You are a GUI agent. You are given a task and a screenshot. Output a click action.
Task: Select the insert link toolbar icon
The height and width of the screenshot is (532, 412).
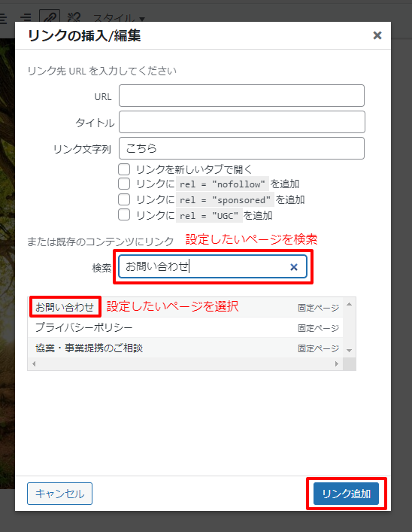click(50, 17)
